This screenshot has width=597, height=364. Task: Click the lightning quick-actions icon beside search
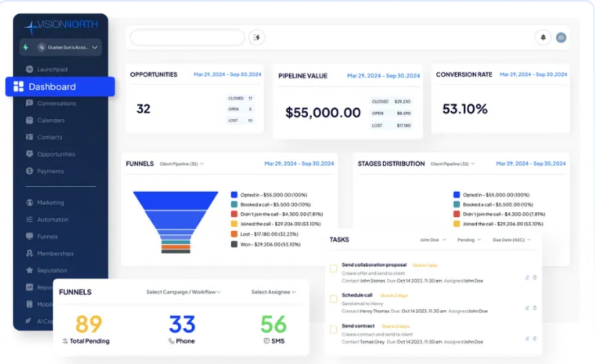point(257,38)
